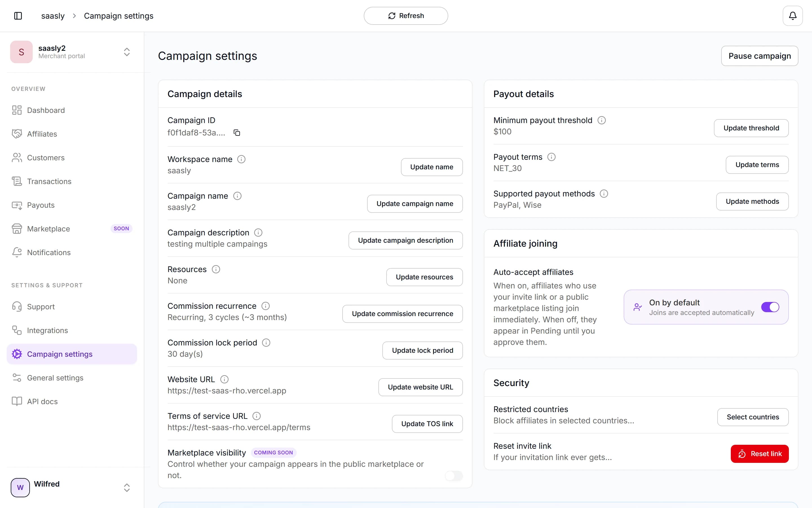Open the Support page

click(72, 306)
